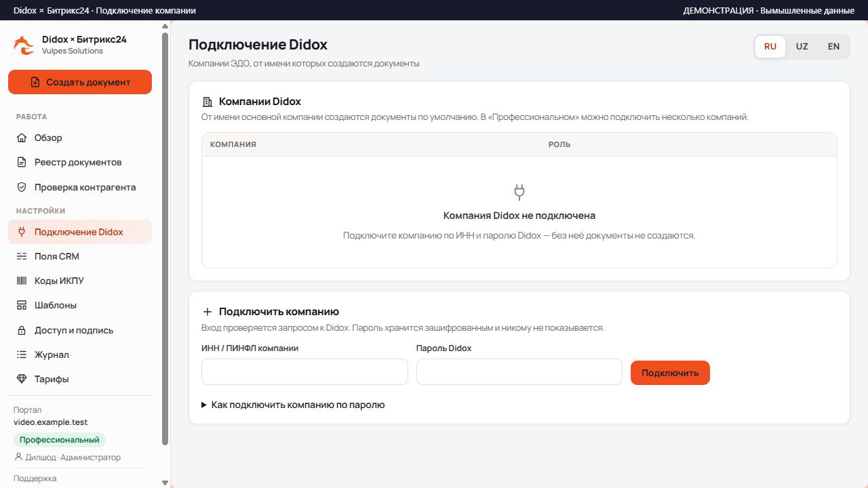Click the 'Компания Didox не подключена' message
Screen dimensions: 868x488
click(519, 216)
